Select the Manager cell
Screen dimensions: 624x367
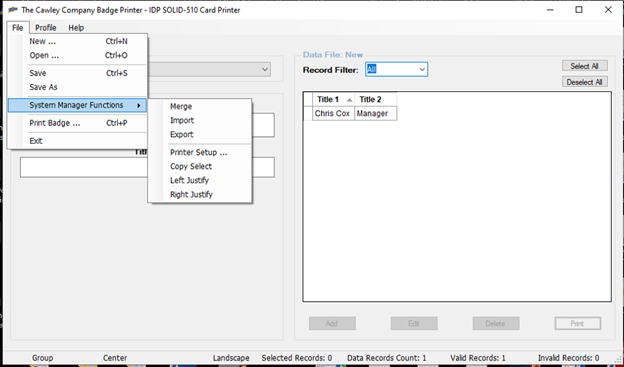pyautogui.click(x=376, y=113)
